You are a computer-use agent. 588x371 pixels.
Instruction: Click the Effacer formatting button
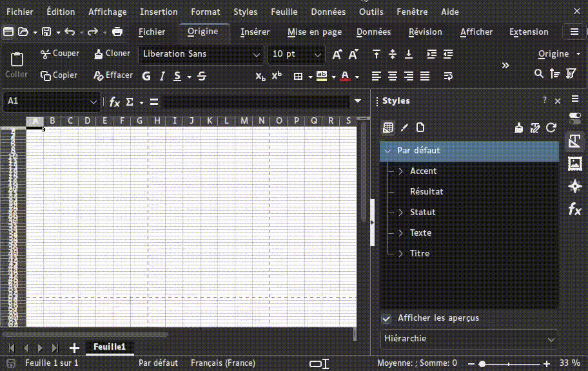(x=113, y=76)
